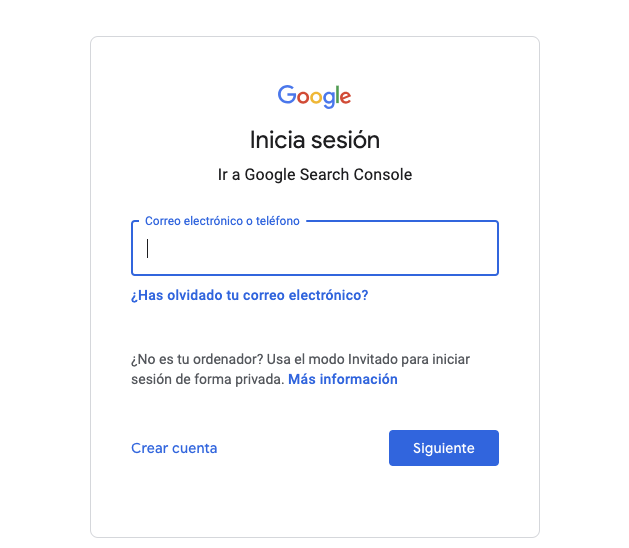
Task: Click the blinking text cursor in field
Action: point(148,248)
